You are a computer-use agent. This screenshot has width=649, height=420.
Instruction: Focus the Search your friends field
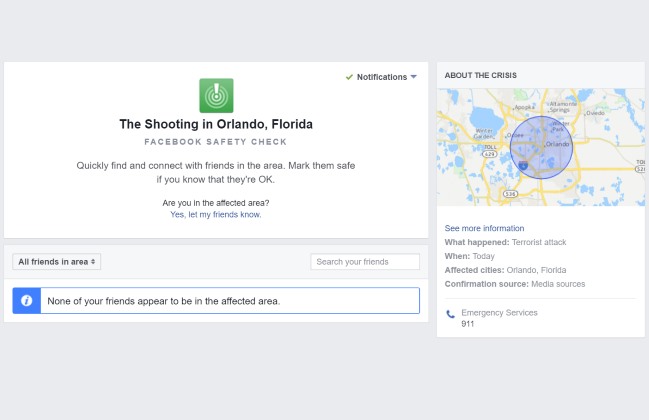[365, 262]
